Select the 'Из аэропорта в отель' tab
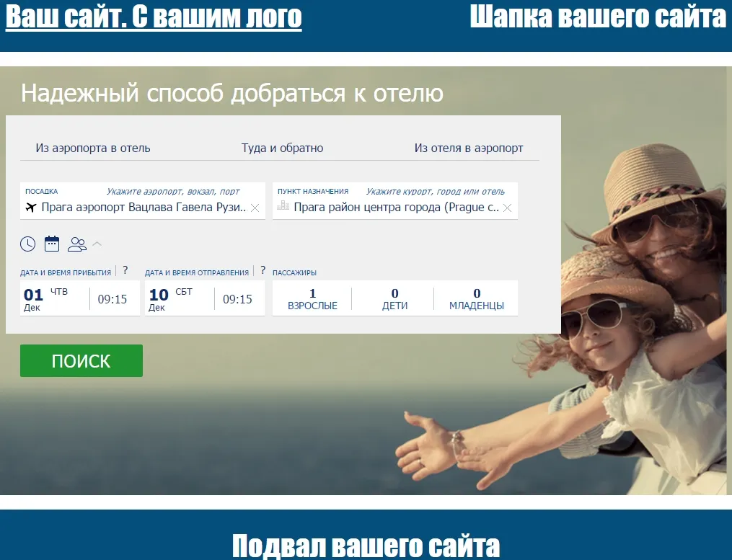This screenshot has width=732, height=560. point(93,148)
